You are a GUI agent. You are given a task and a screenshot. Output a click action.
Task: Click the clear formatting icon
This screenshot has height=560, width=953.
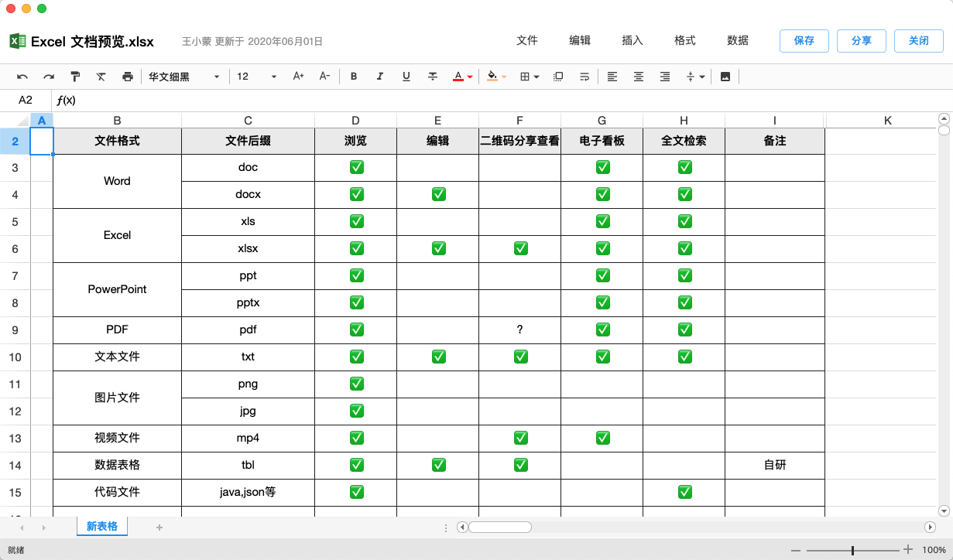tap(101, 77)
